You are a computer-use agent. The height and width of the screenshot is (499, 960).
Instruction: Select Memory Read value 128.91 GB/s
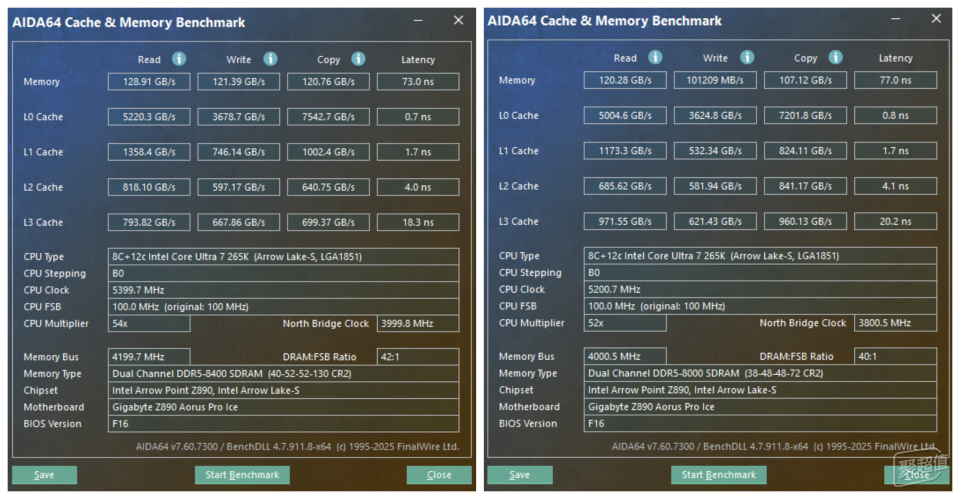149,82
